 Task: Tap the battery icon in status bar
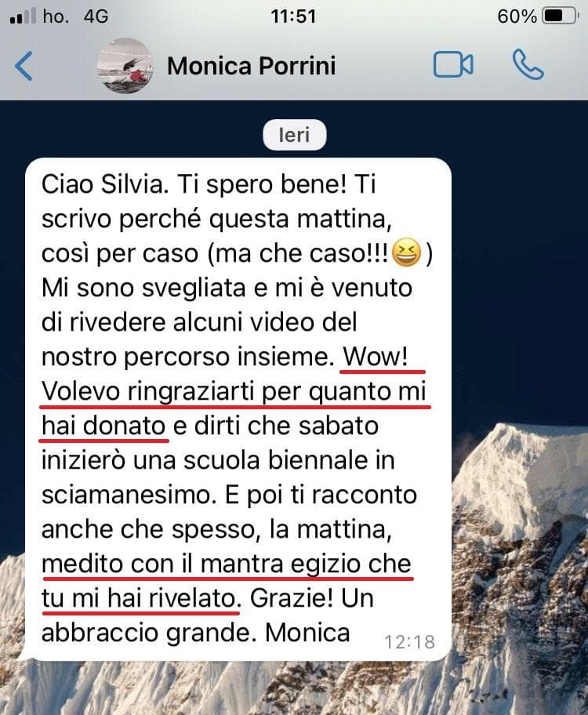click(561, 16)
